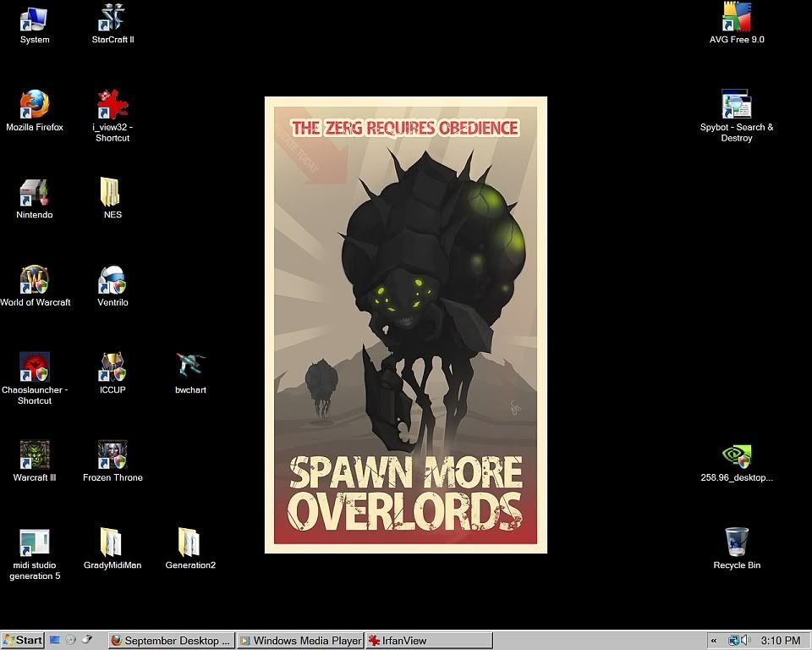Launch Mozilla Firefox from the desktop
Viewport: 812px width, 650px height.
(x=35, y=106)
